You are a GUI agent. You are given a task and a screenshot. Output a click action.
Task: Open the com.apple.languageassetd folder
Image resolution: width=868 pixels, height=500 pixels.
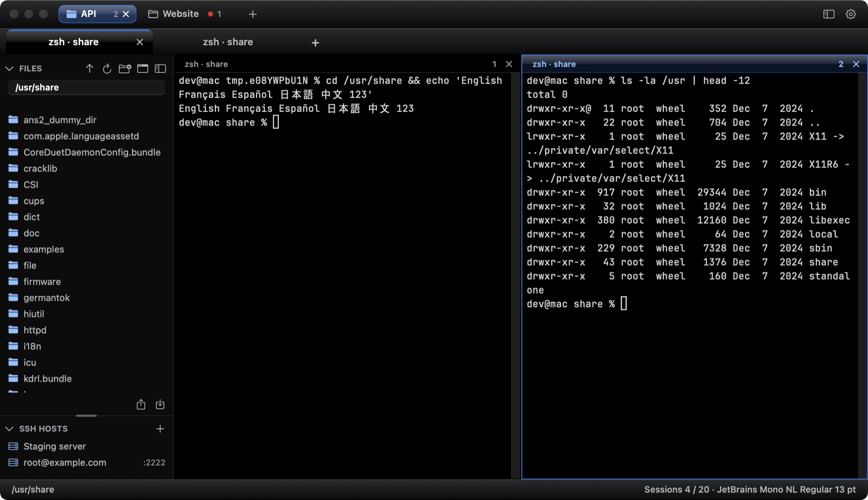[x=86, y=136]
